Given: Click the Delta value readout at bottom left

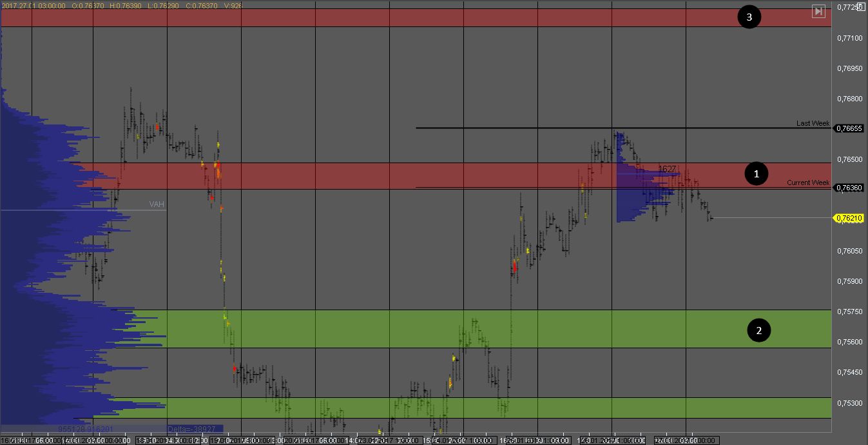Looking at the screenshot, I should (x=195, y=428).
